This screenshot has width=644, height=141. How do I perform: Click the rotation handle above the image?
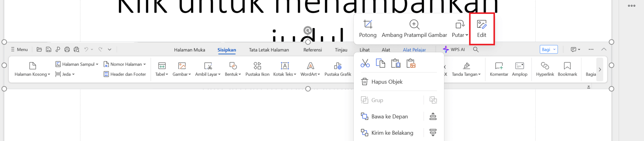308,30
